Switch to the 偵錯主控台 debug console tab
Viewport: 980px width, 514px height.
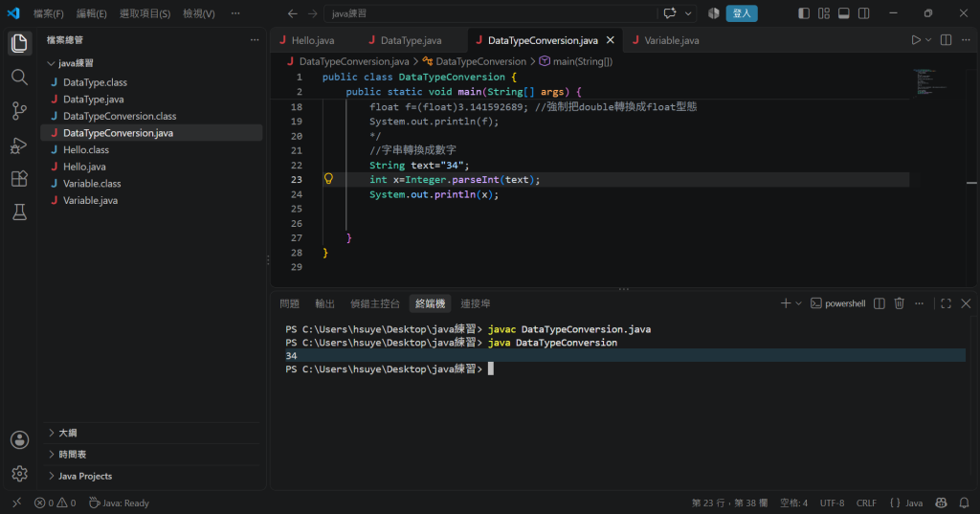(x=374, y=303)
